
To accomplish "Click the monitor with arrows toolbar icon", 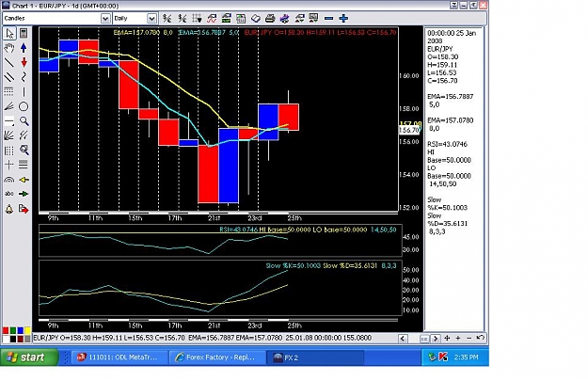I will 313,18.
